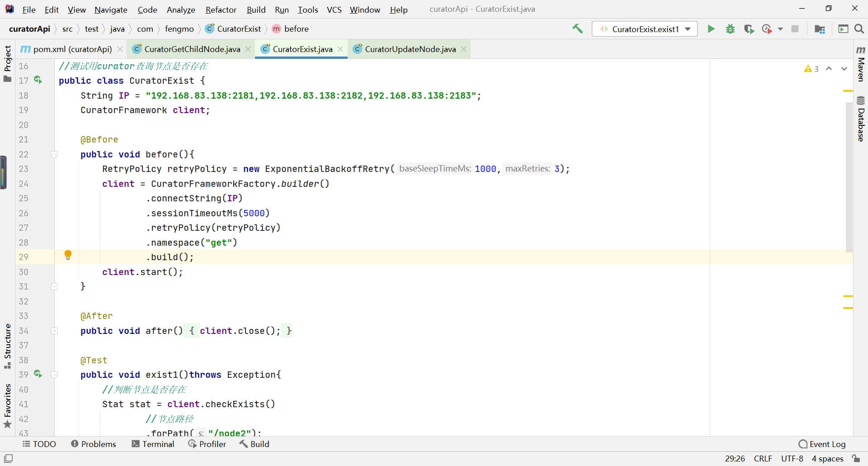This screenshot has height=466, width=868.
Task: Open the Maven tool window
Action: click(x=861, y=63)
